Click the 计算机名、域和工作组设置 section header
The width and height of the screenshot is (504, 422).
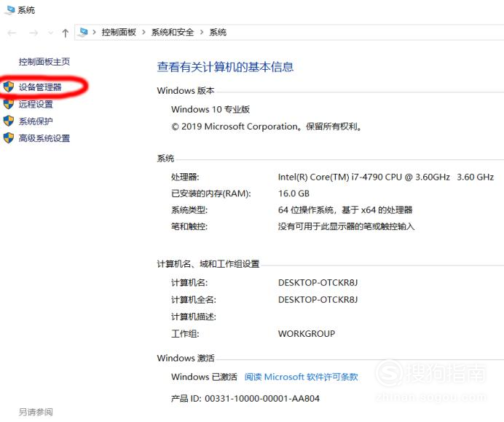[x=208, y=264]
